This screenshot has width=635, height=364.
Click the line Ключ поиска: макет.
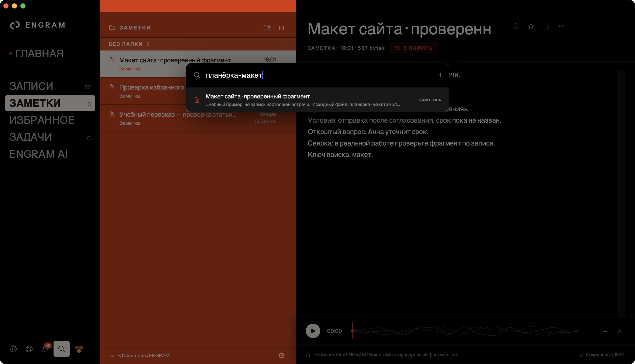click(x=340, y=155)
